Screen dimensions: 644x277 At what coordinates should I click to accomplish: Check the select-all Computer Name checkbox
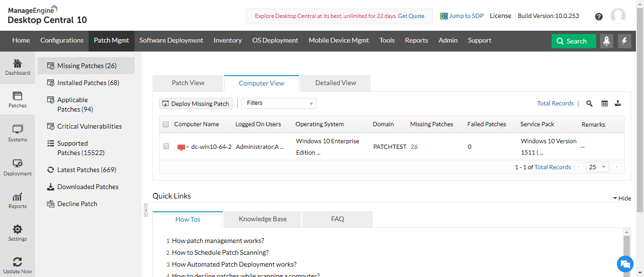pos(166,124)
